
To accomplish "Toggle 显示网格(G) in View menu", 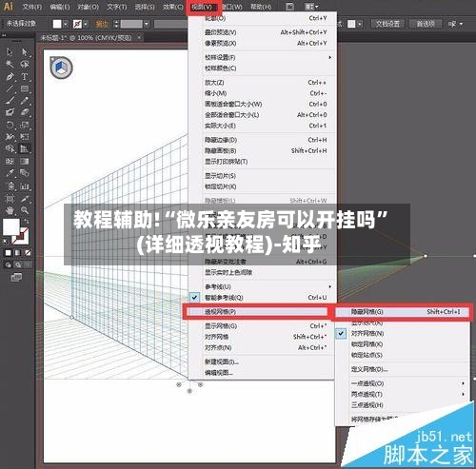I will pyautogui.click(x=221, y=325).
